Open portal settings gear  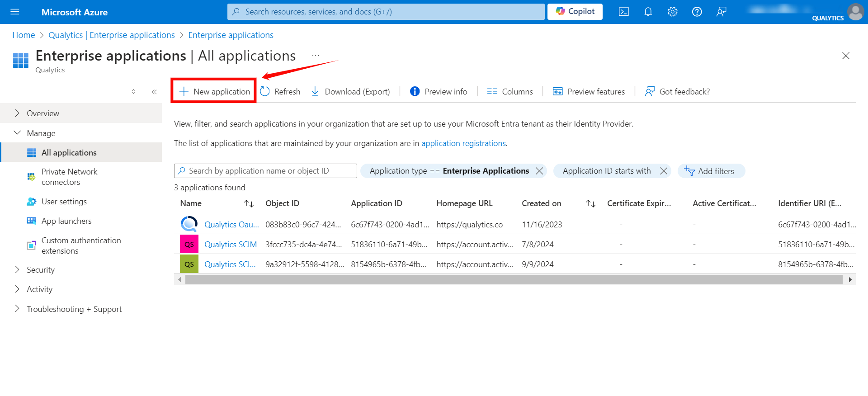[x=673, y=12]
